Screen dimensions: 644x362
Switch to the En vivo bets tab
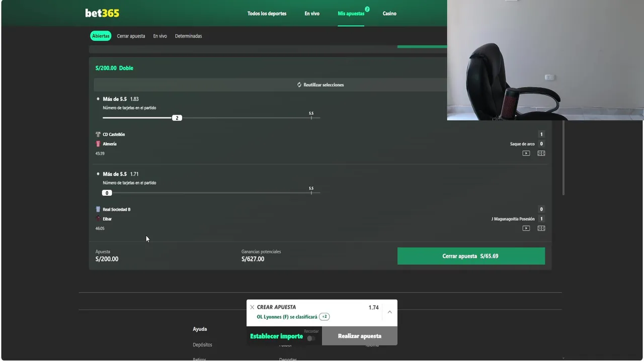160,36
